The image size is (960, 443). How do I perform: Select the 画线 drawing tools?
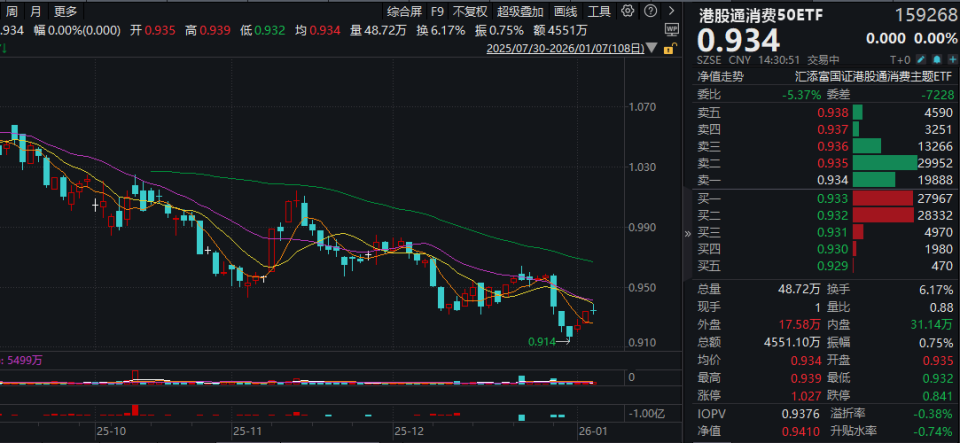[x=566, y=11]
